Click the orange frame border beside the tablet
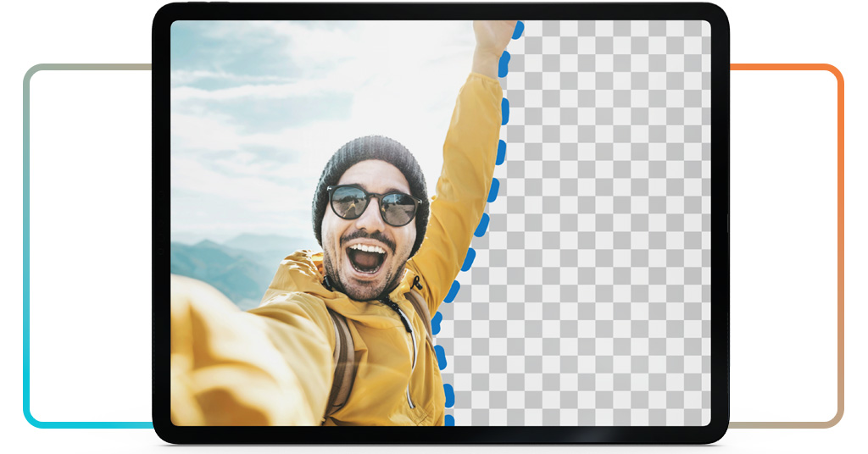Viewport: 868px width, 454px height. [839, 169]
